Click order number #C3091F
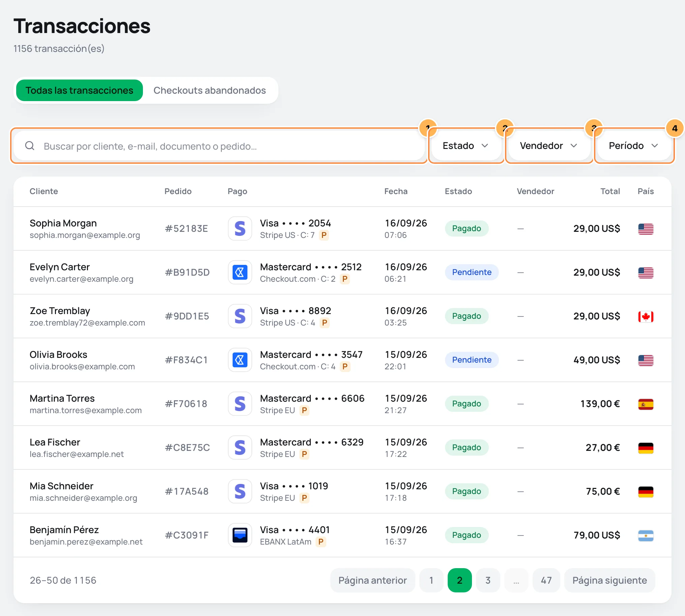Image resolution: width=685 pixels, height=616 pixels. tap(186, 535)
